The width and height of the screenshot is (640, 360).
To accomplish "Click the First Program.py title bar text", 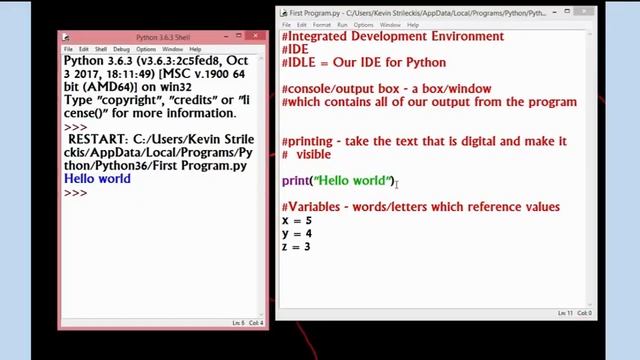I will (417, 13).
